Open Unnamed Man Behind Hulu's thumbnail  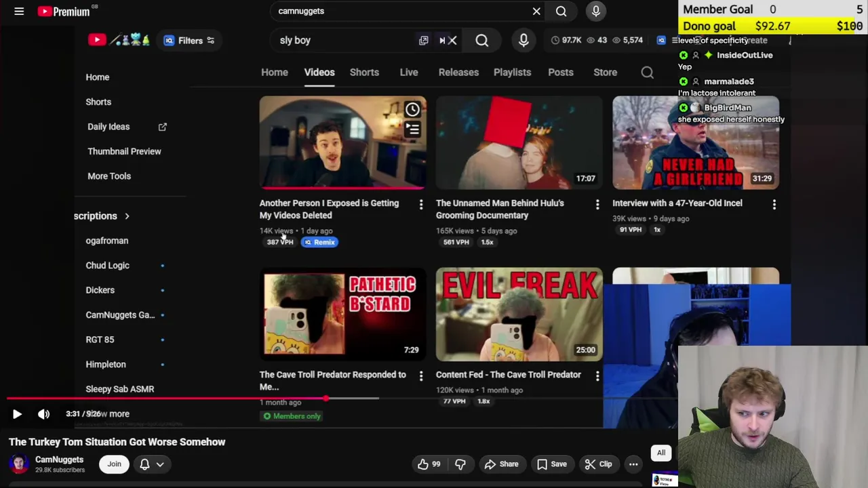click(519, 142)
